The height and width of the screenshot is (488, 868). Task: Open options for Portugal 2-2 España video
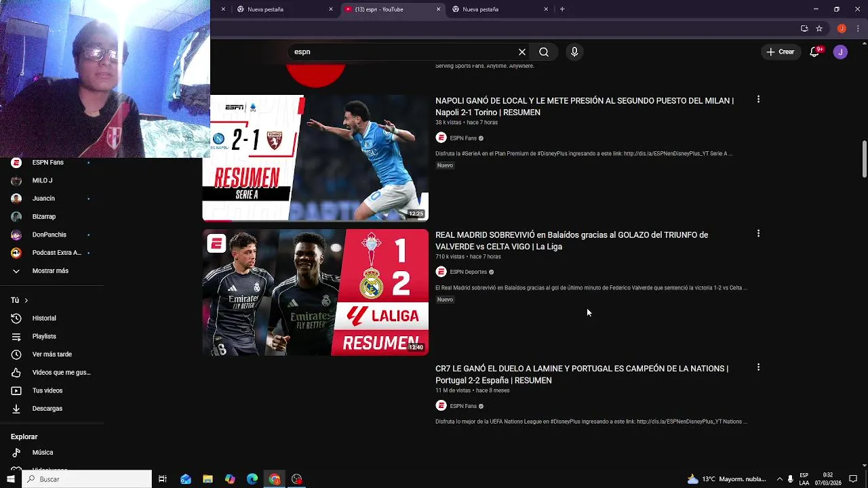758,367
